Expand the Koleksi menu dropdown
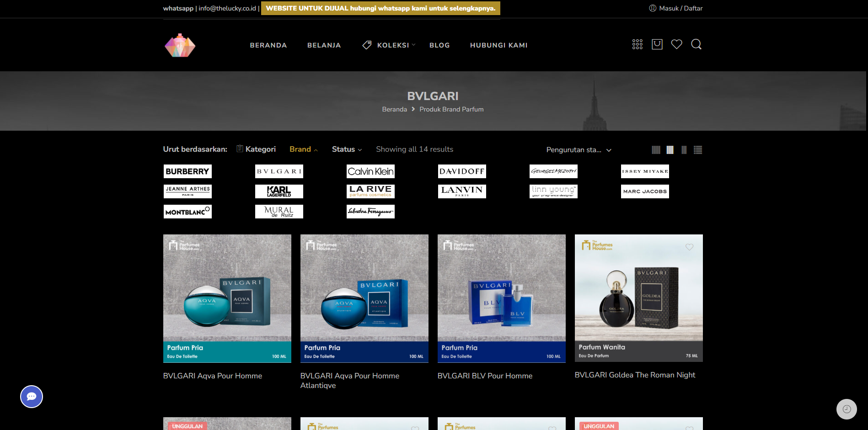The width and height of the screenshot is (868, 430). [389, 45]
